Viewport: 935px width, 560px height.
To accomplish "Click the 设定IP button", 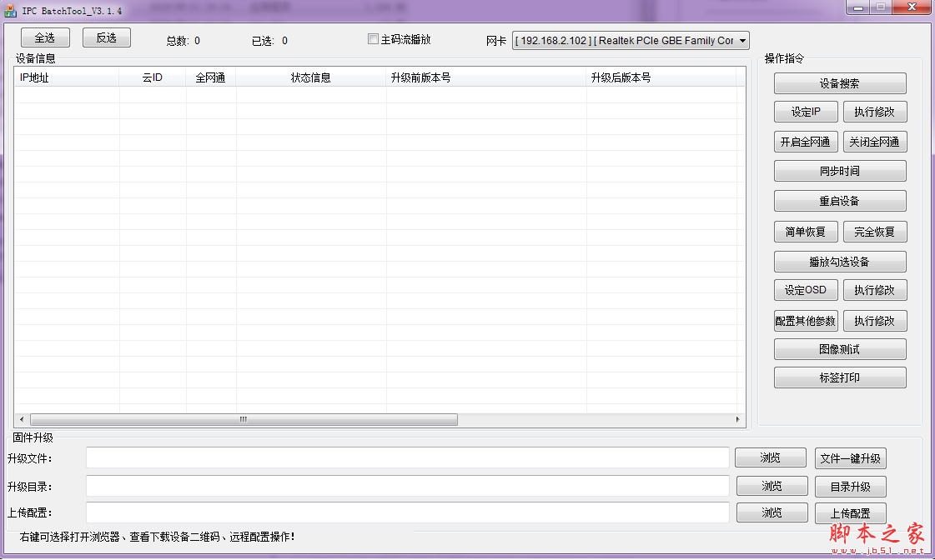I will 806,112.
